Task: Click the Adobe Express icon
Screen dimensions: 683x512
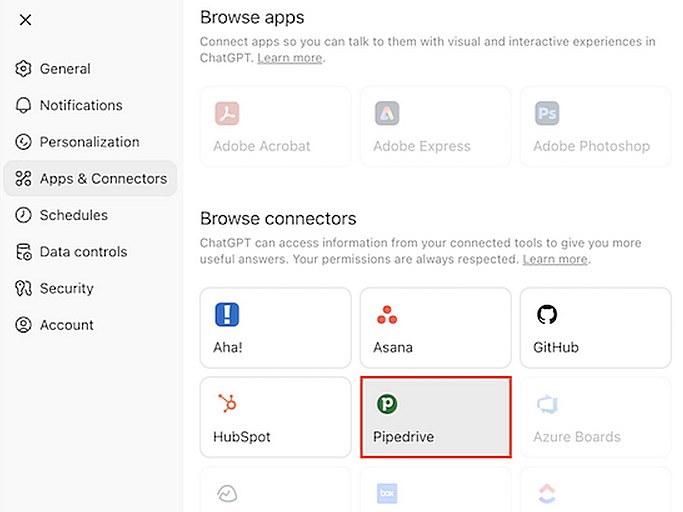Action: [x=387, y=113]
